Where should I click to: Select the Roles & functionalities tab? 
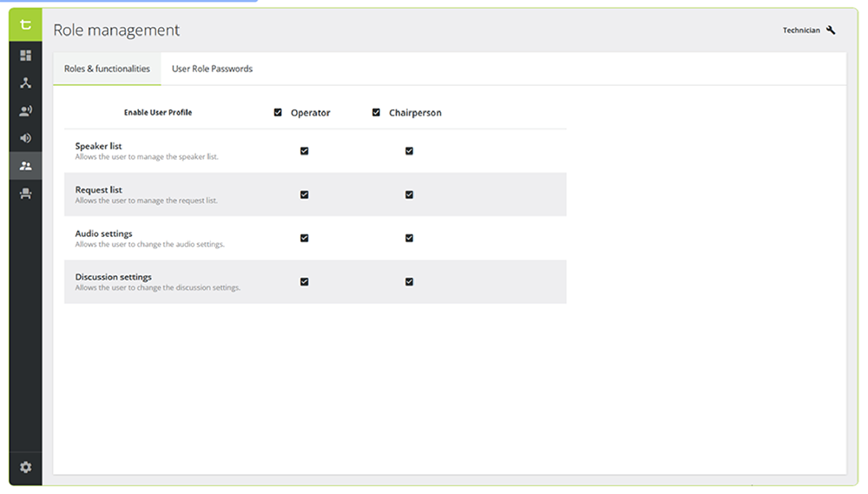point(107,69)
